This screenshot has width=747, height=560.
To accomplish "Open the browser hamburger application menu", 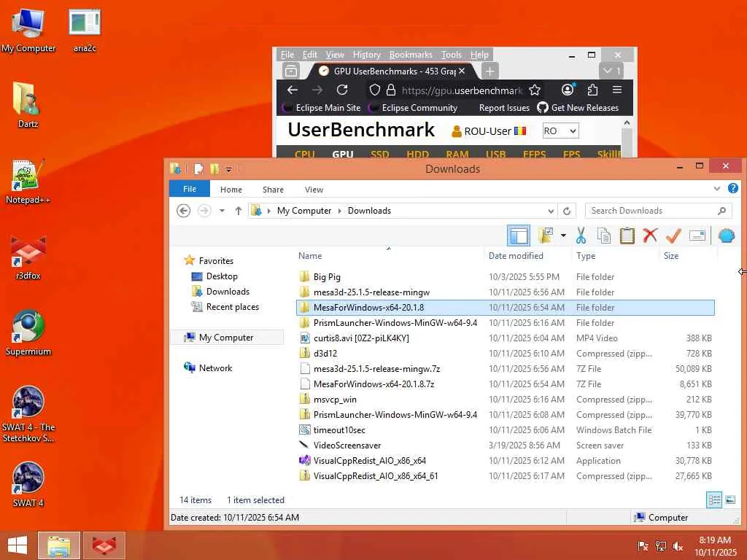I will [617, 90].
